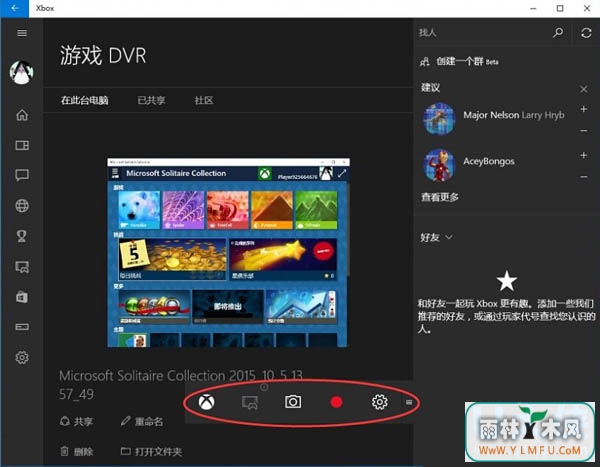
Task: Remove Major Nelson suggestion with minus
Action: (x=584, y=131)
